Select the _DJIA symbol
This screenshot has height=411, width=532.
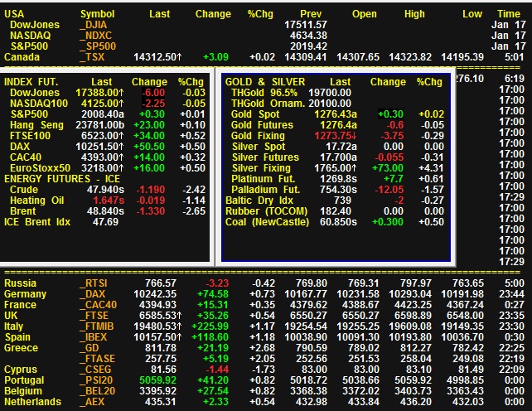click(94, 25)
